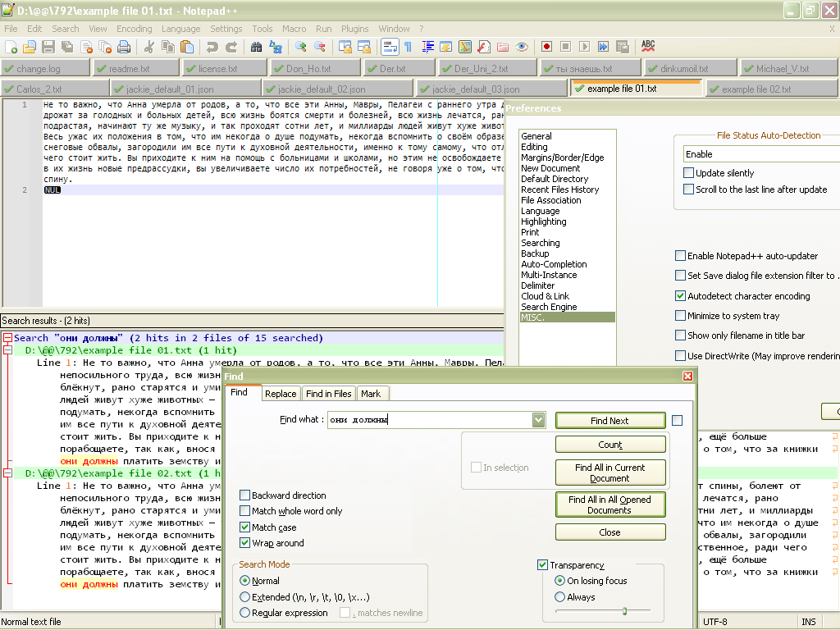The width and height of the screenshot is (840, 630).
Task: Uncheck Autodetect character encoding
Action: point(680,295)
